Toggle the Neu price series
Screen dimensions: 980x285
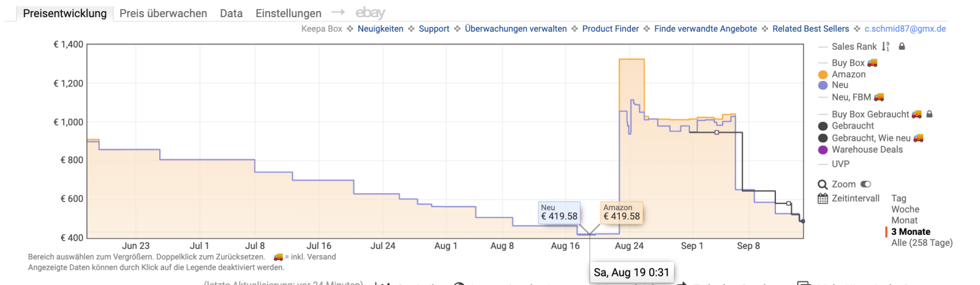point(840,85)
